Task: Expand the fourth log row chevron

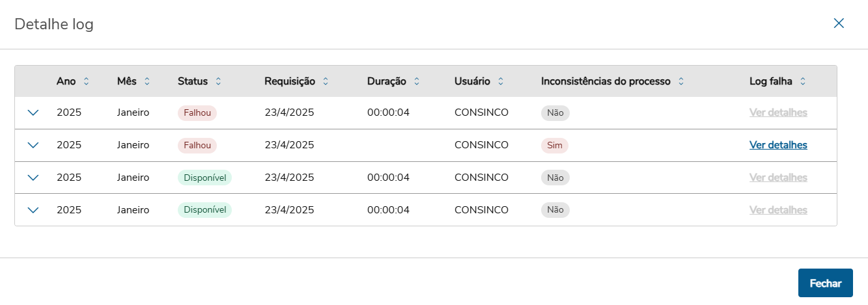Action: click(x=34, y=210)
